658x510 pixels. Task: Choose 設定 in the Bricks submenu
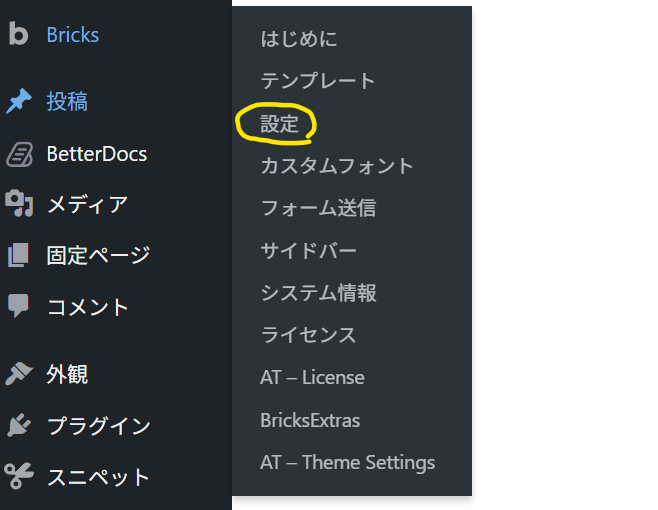[x=279, y=124]
